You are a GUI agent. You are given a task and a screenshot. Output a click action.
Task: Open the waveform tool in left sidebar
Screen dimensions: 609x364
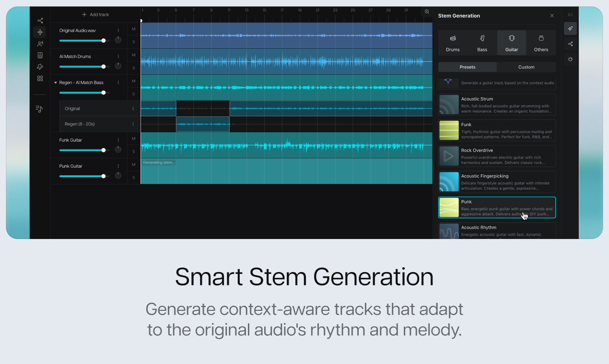point(40,32)
